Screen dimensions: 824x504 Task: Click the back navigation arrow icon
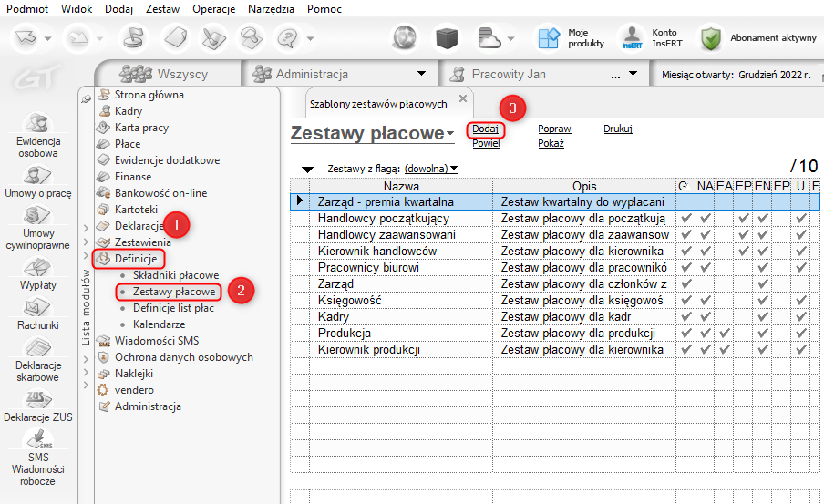pos(26,38)
